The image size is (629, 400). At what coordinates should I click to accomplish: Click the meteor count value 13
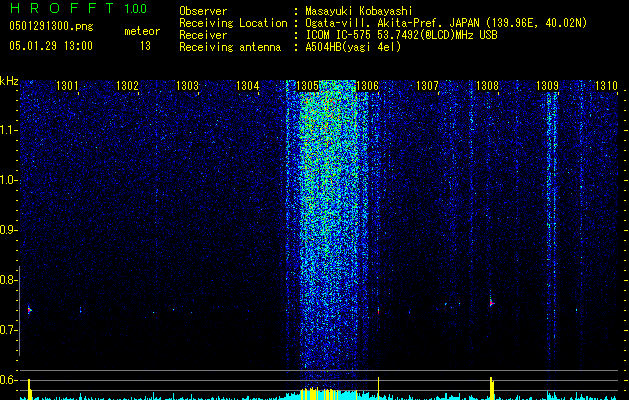coord(145,46)
